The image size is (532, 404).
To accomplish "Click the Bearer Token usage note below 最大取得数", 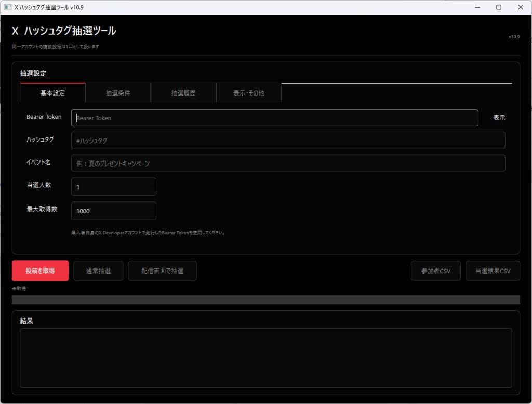I will 148,233.
